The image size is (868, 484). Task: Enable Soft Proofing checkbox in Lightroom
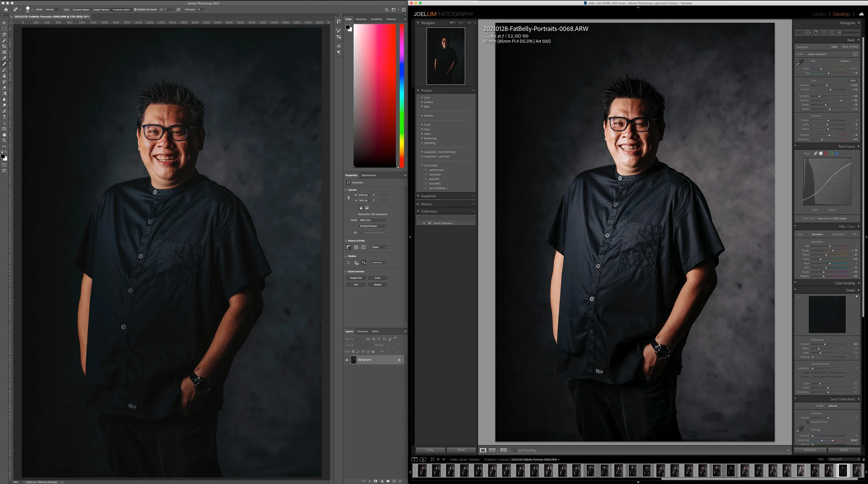(515, 450)
